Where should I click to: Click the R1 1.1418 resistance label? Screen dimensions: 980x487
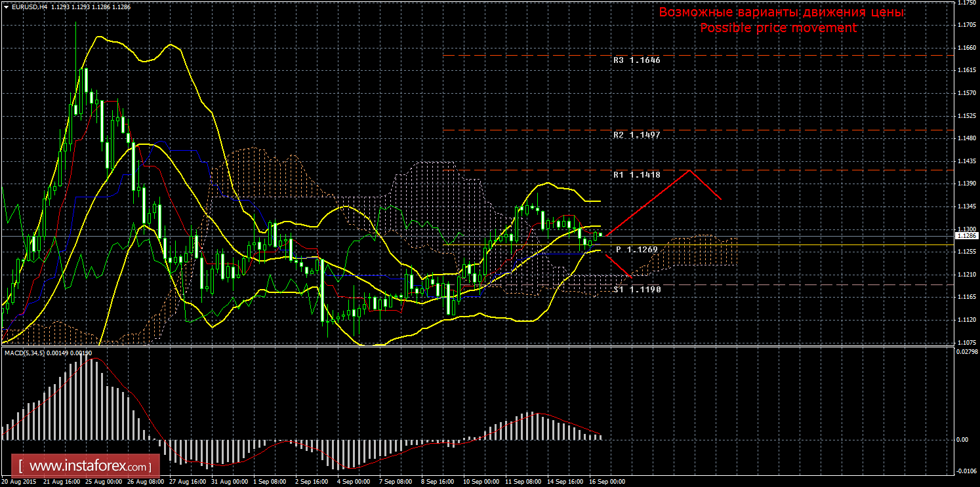coord(636,175)
